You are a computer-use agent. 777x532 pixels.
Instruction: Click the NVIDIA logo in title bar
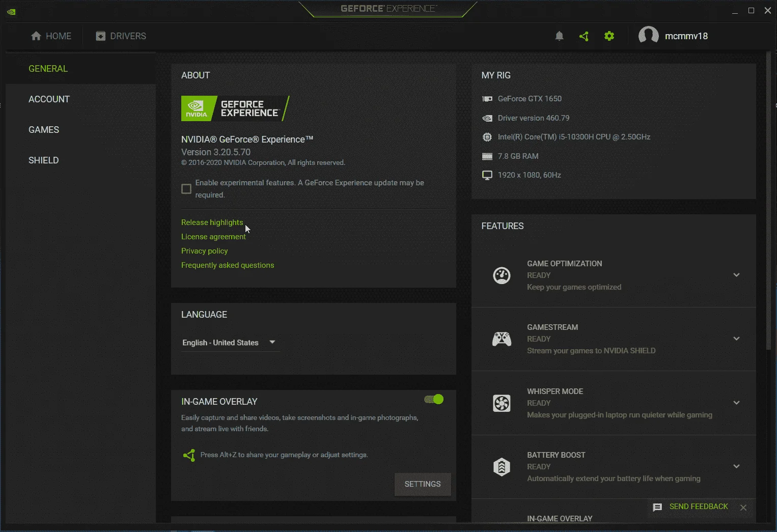(x=11, y=12)
